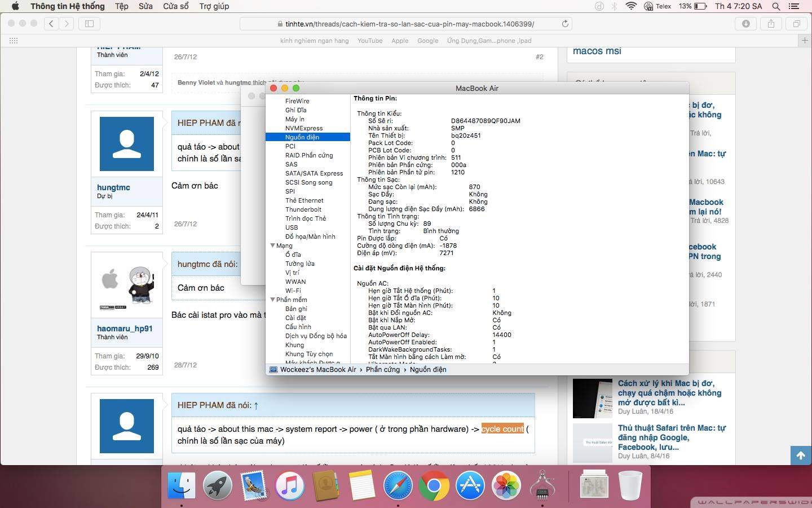Open App Store in Dock
Screen dimensions: 812x508
coord(470,485)
